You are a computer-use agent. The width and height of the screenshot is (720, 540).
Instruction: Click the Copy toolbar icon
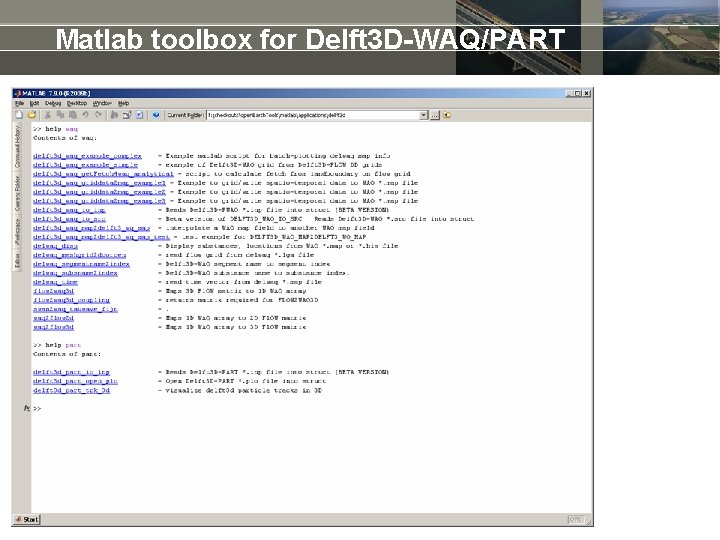[x=60, y=115]
